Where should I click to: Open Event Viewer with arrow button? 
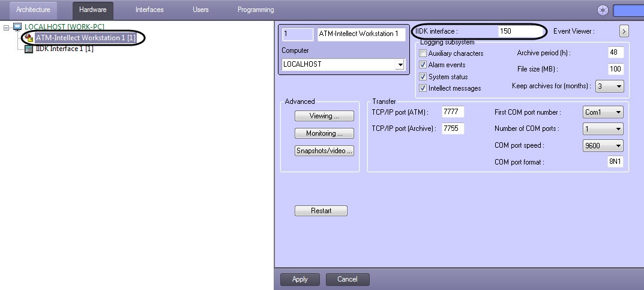624,31
